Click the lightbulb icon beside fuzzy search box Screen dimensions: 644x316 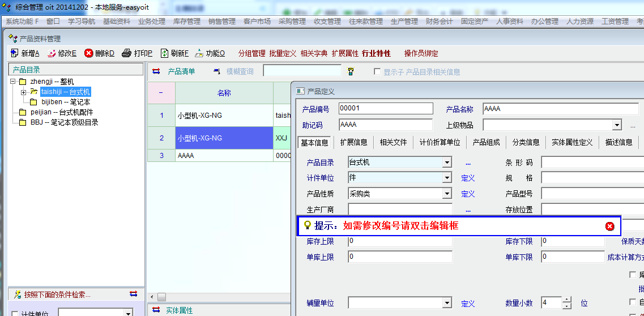click(351, 71)
